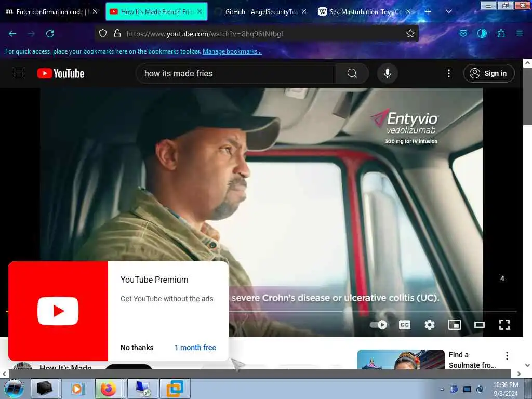
Task: Open the YouTube guide hamburger menu
Action: [x=19, y=73]
